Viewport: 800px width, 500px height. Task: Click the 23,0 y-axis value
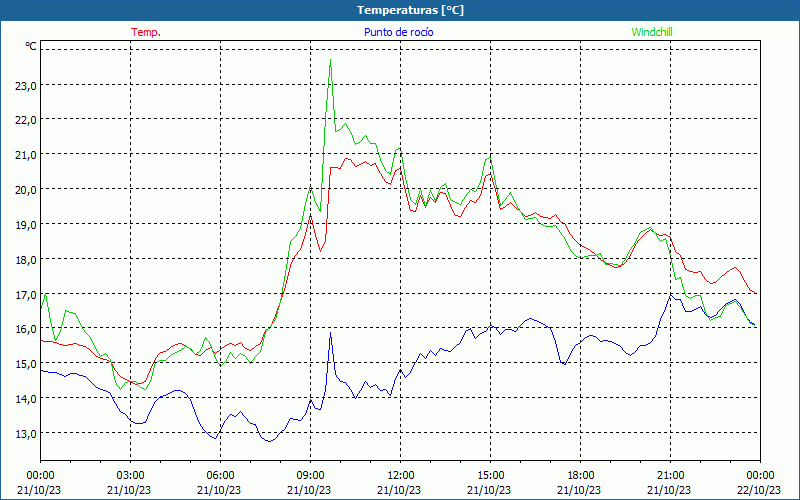pyautogui.click(x=26, y=86)
